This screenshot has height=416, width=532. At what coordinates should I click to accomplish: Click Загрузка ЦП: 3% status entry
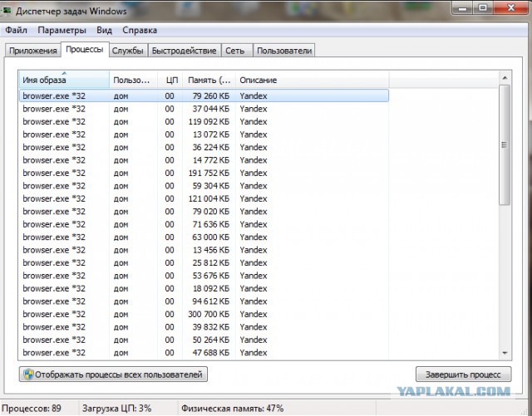click(x=116, y=409)
